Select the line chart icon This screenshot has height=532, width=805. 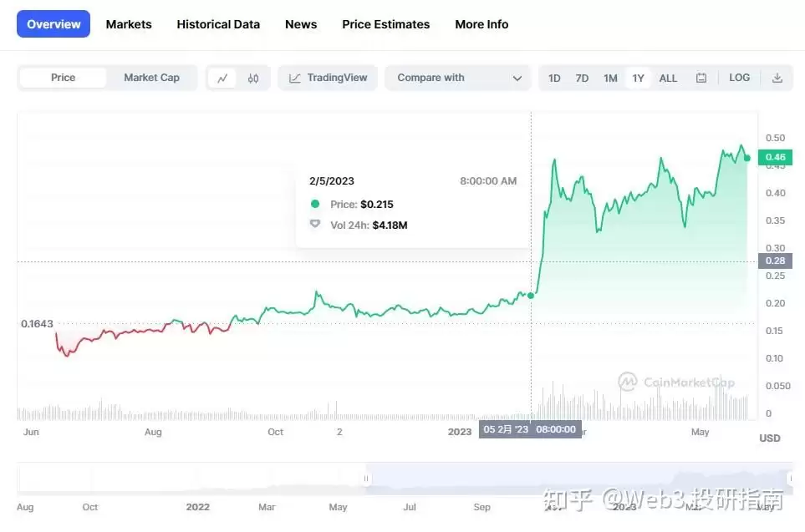[x=222, y=77]
